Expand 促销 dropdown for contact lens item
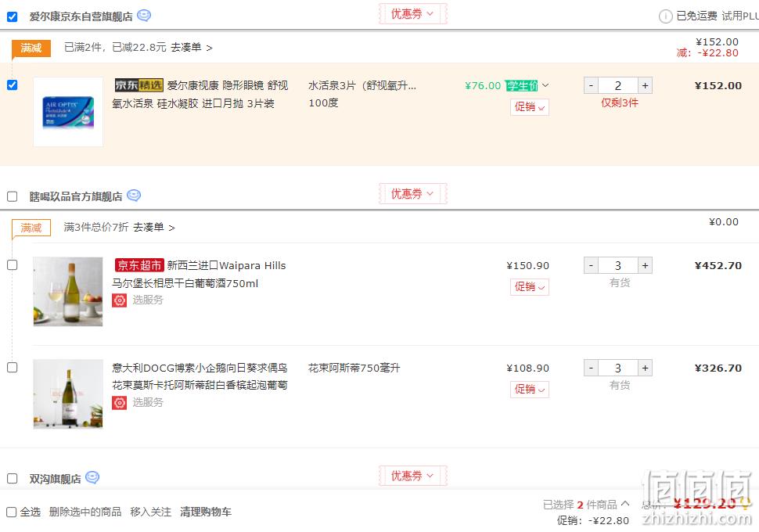The image size is (759, 532). pyautogui.click(x=530, y=107)
